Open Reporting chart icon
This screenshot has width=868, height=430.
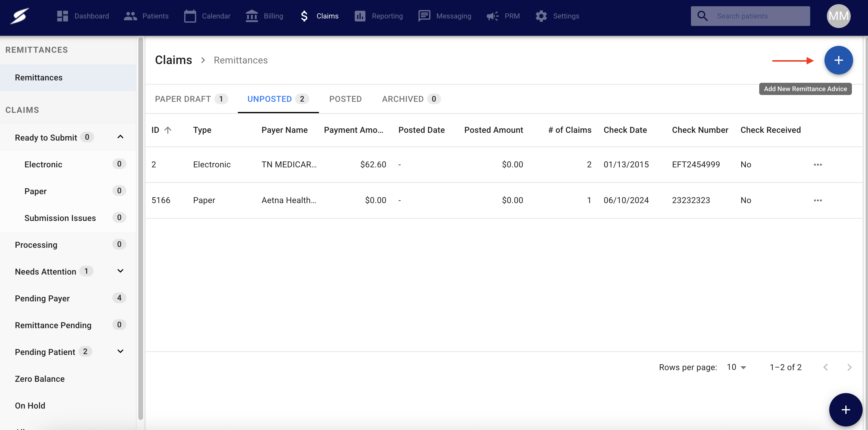point(360,16)
